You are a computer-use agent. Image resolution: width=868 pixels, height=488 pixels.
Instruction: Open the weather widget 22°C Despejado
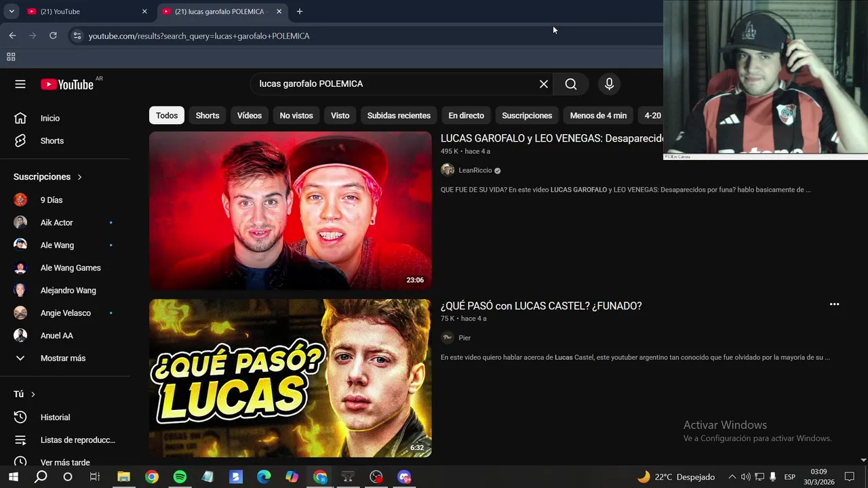[x=676, y=477]
